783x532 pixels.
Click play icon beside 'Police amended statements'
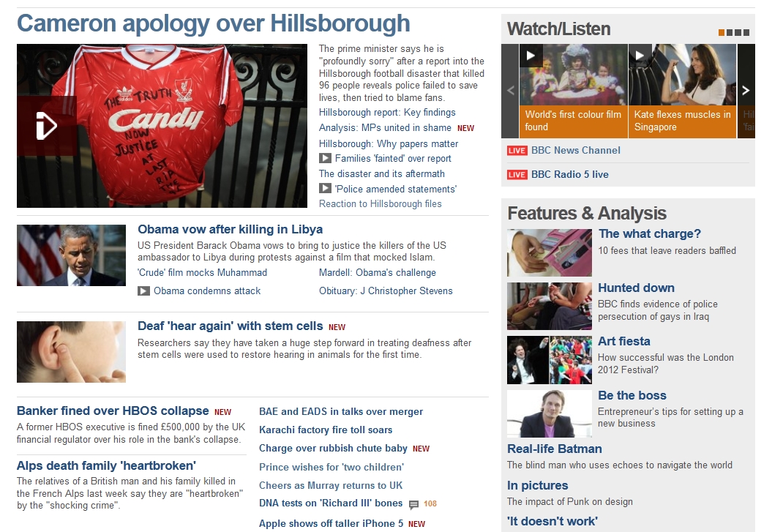(x=325, y=188)
